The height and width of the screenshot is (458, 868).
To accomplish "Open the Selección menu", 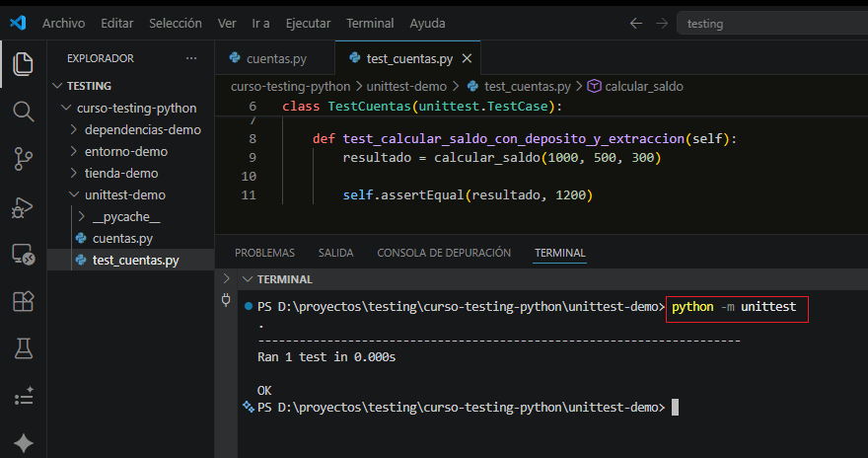I will (176, 24).
